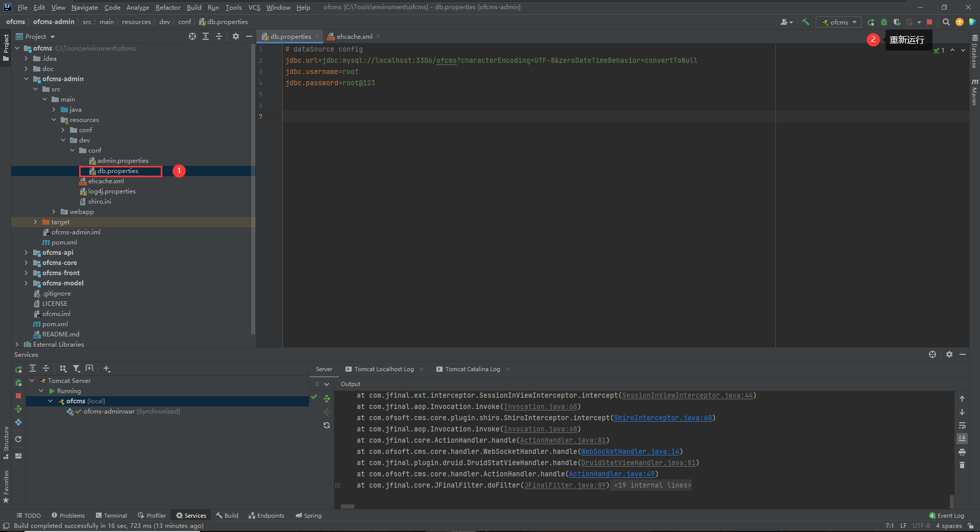The height and width of the screenshot is (532, 980).
Task: Clear console with trash icon
Action: 962,465
